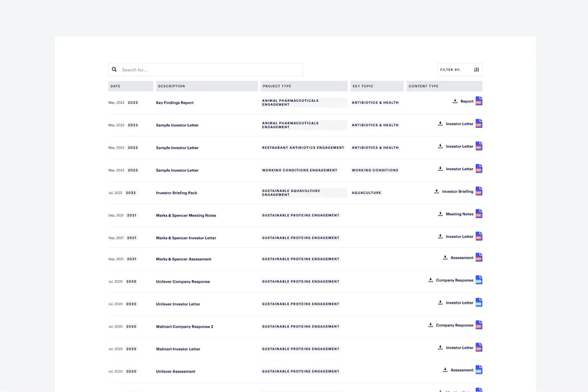Open 'Key Findings Report' description

174,103
